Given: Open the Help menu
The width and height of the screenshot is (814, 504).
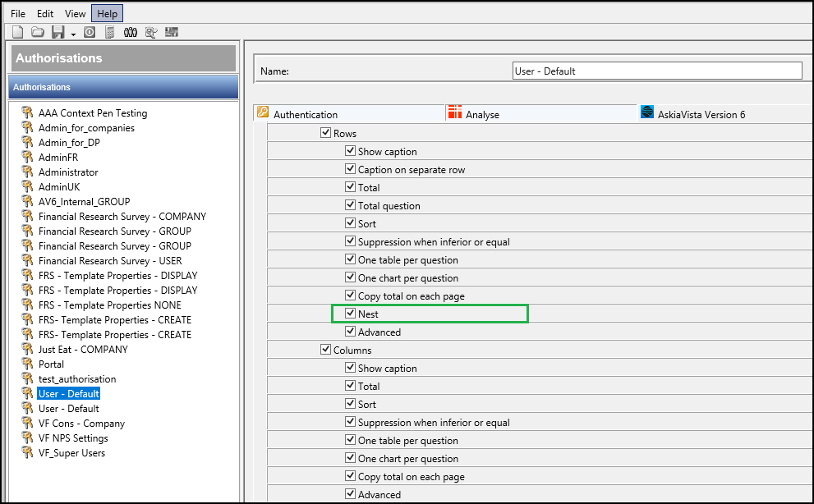Looking at the screenshot, I should point(107,13).
